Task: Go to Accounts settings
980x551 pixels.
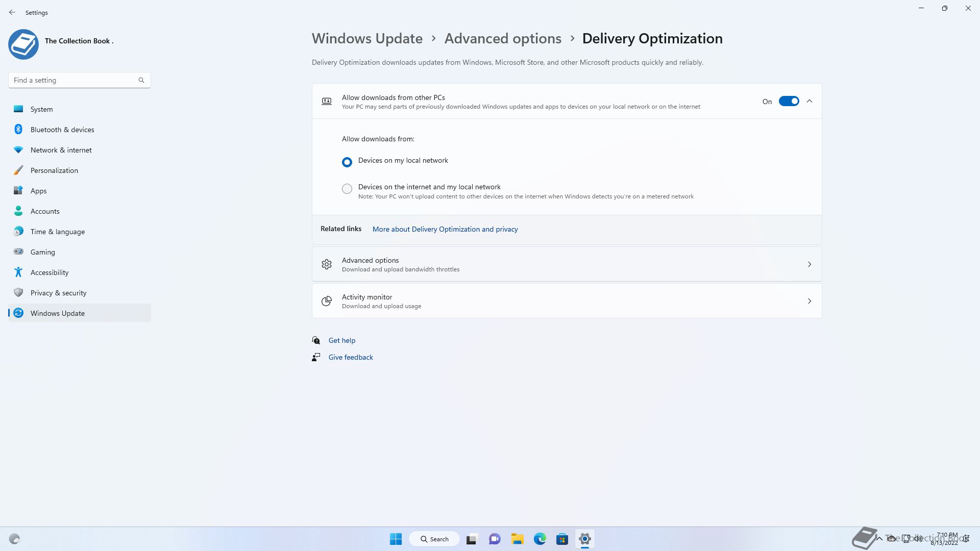Action: (x=80, y=211)
